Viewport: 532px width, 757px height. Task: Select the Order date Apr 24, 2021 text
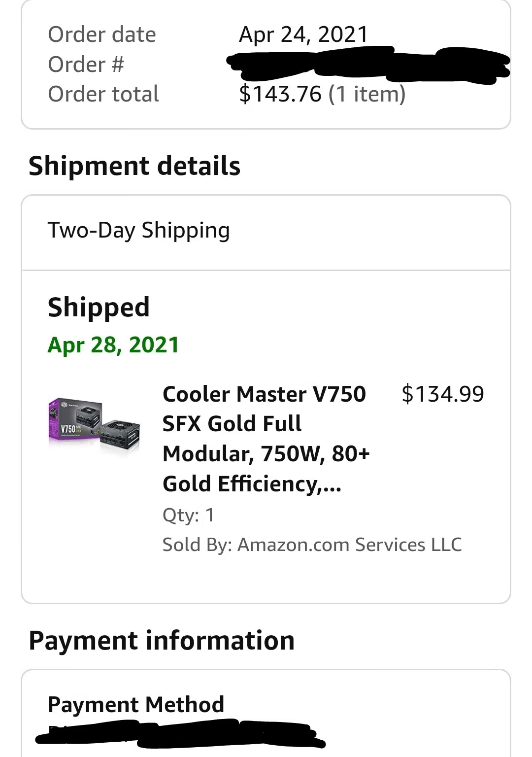pyautogui.click(x=303, y=34)
